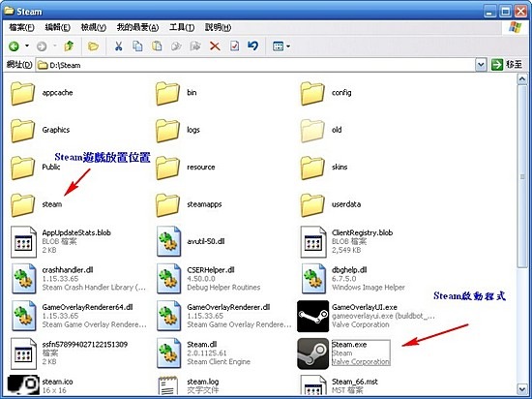Select the bin folder
Viewport: 532px width, 399px height.
coord(176,93)
